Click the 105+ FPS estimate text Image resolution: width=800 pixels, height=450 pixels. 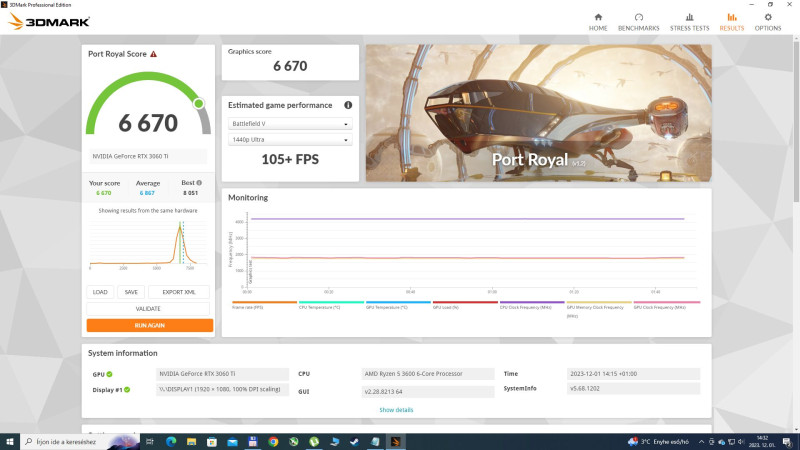290,160
